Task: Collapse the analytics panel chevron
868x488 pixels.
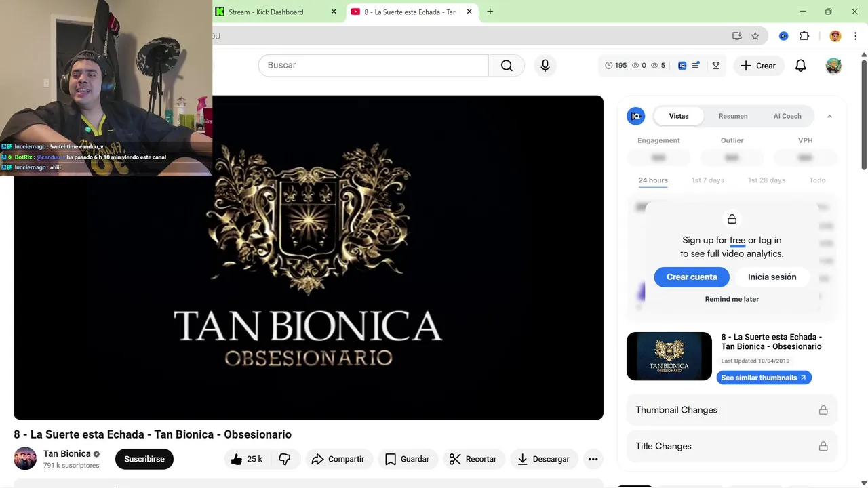Action: (x=829, y=116)
